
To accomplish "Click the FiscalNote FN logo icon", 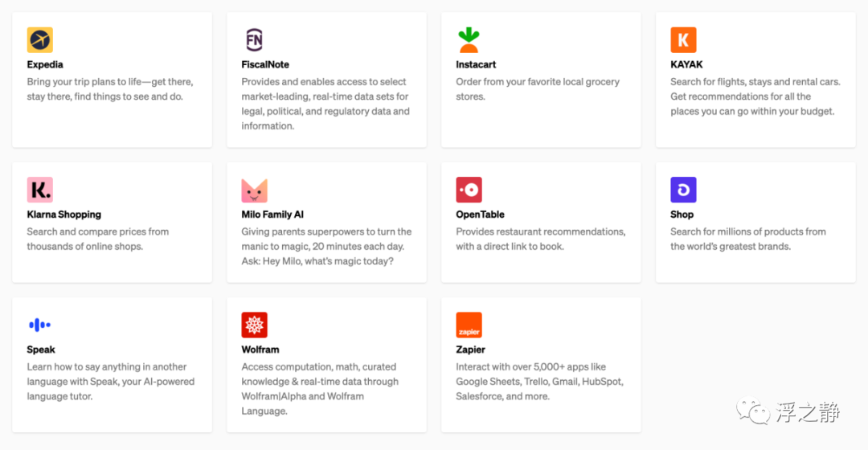I will tap(254, 39).
